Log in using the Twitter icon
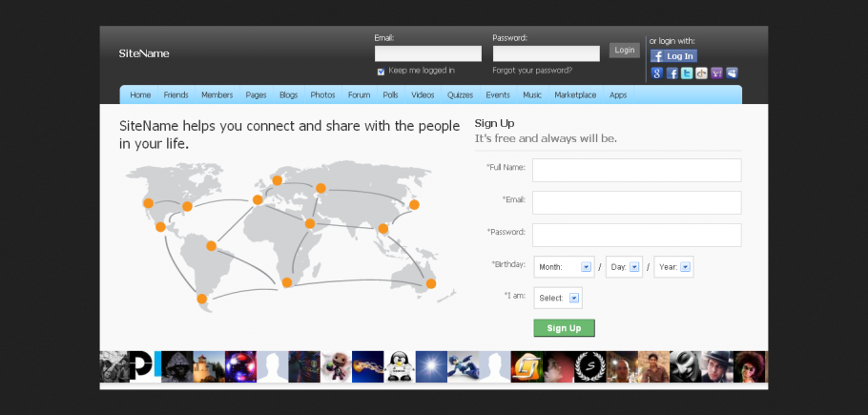The width and height of the screenshot is (868, 415). [687, 73]
